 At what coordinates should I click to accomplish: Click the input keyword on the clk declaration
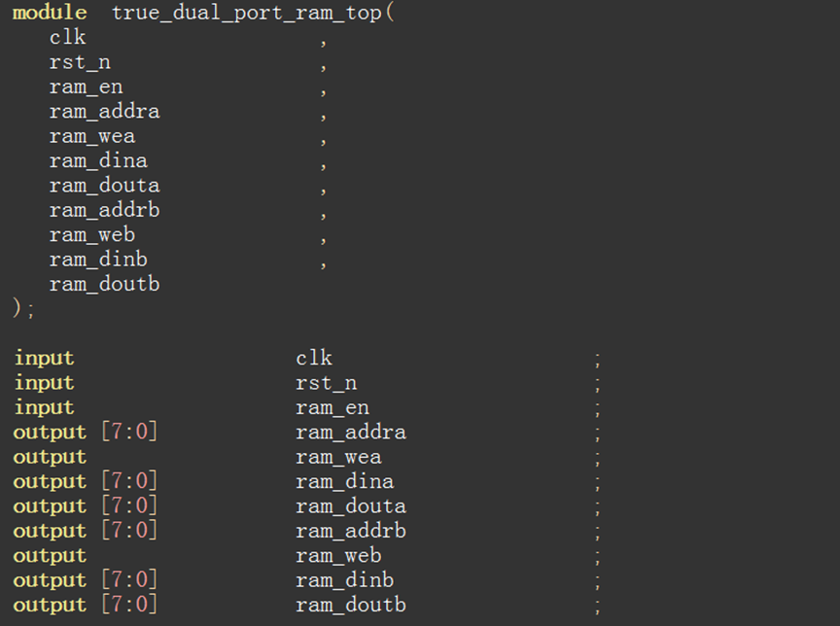[44, 359]
